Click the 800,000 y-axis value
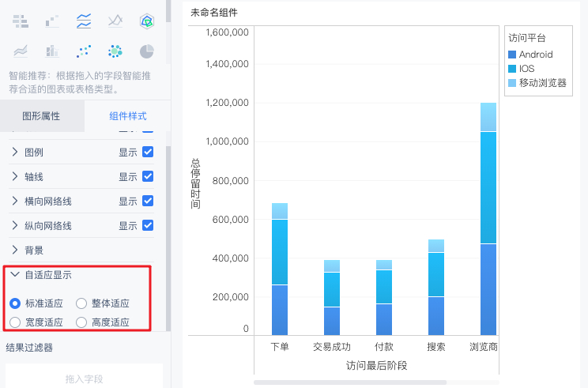Viewport: 588px width, 388px height. coord(230,181)
